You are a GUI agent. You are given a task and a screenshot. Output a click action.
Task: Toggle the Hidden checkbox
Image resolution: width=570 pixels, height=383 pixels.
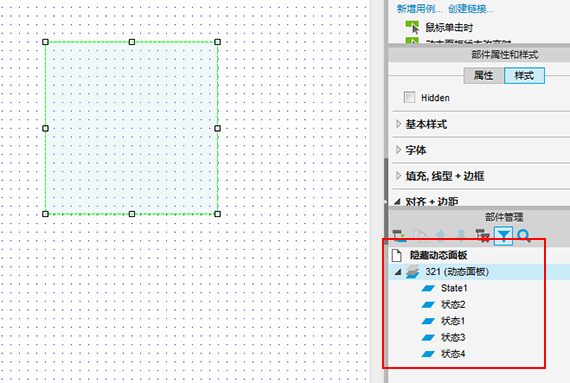(x=409, y=97)
